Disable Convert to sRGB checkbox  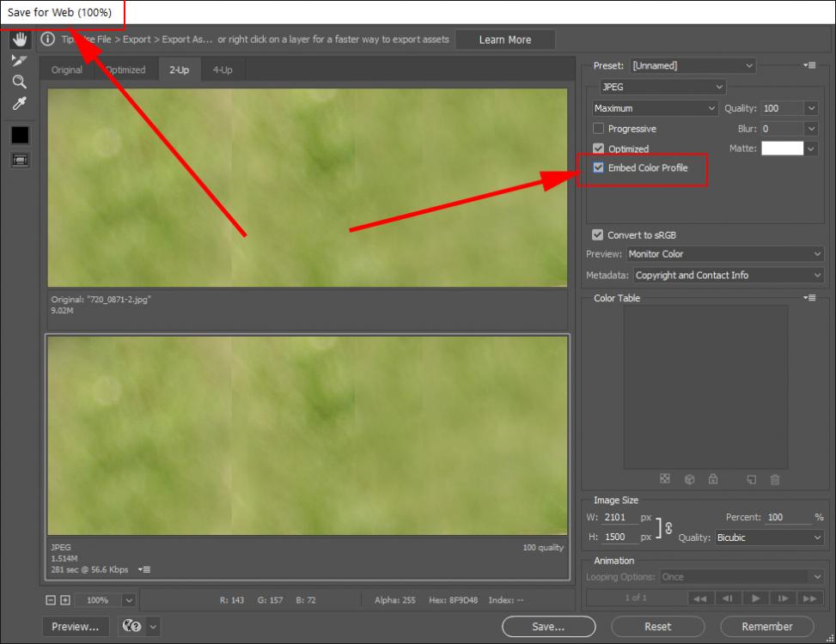(598, 235)
